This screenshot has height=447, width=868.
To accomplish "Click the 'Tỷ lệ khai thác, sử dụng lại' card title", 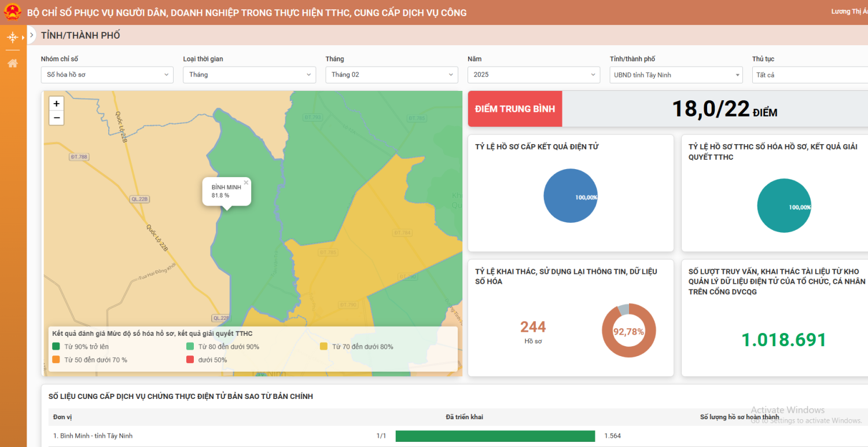I will coord(566,276).
